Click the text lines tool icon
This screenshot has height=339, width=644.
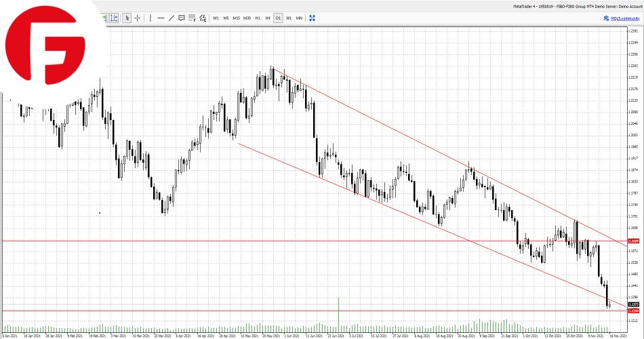[192, 18]
